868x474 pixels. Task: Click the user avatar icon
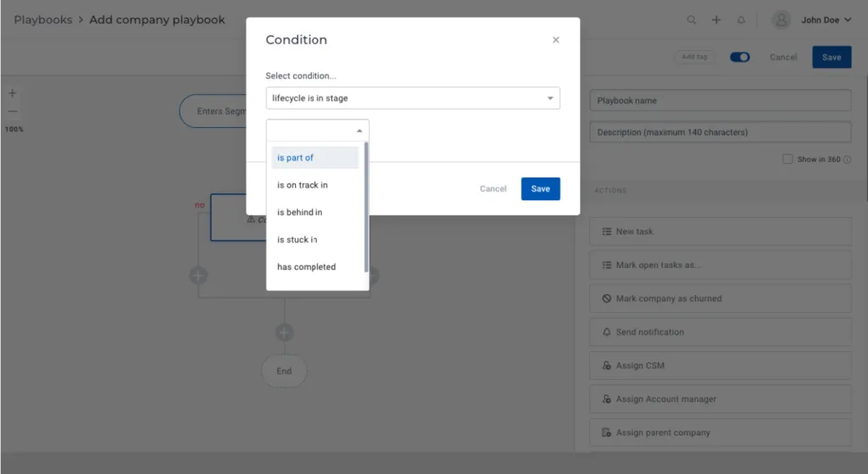[781, 20]
